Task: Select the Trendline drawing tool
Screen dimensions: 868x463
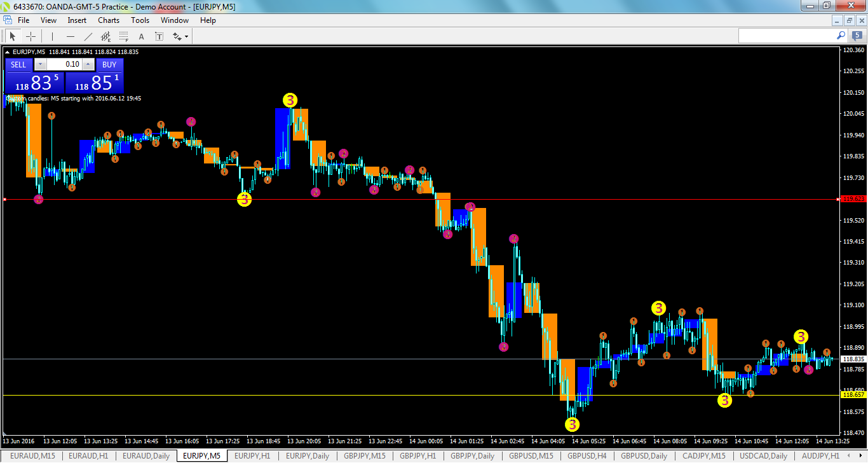Action: point(88,36)
